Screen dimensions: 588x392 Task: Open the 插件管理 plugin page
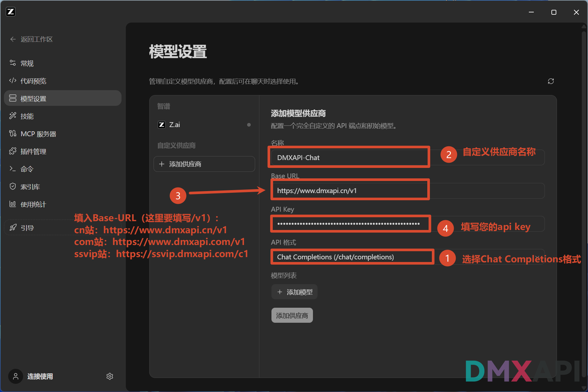coord(63,151)
